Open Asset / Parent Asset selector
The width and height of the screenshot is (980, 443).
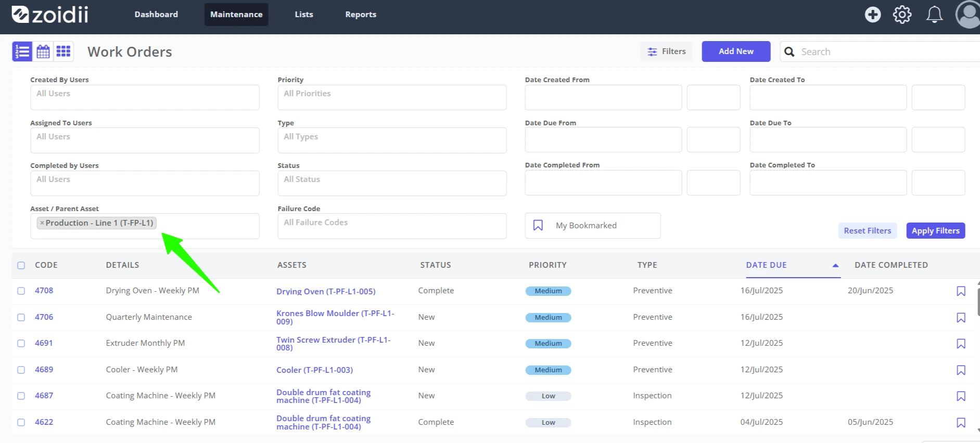pos(145,226)
